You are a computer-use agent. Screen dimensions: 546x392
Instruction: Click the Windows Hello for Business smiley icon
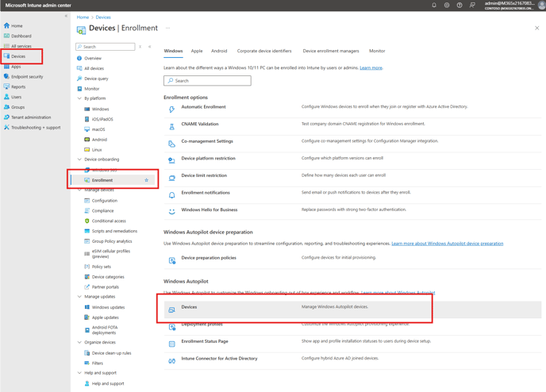pos(171,212)
